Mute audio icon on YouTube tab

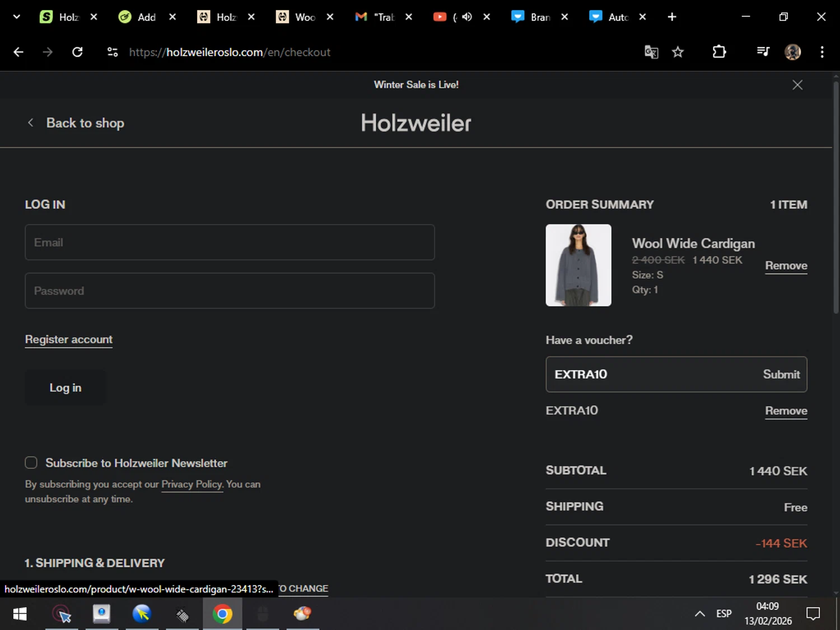coord(467,17)
